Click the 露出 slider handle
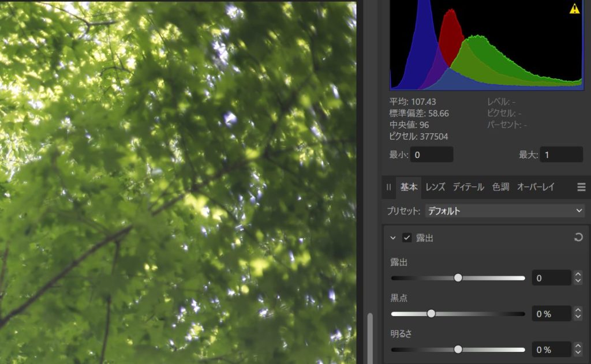 458,277
